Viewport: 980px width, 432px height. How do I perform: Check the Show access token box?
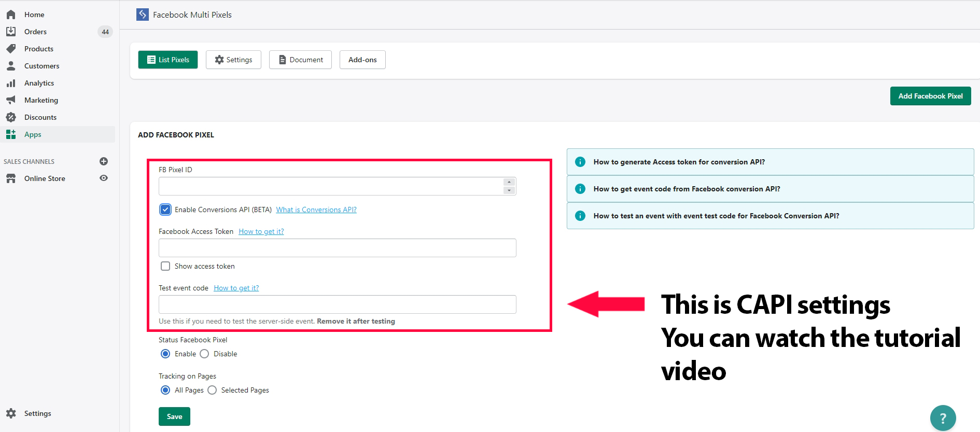[165, 266]
